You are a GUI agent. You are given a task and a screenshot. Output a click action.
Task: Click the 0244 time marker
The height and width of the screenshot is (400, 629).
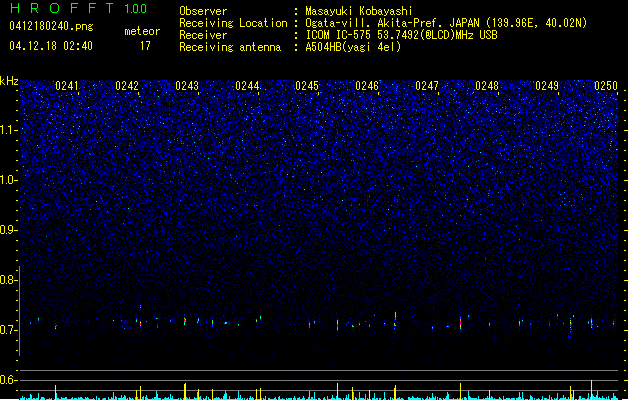point(247,86)
